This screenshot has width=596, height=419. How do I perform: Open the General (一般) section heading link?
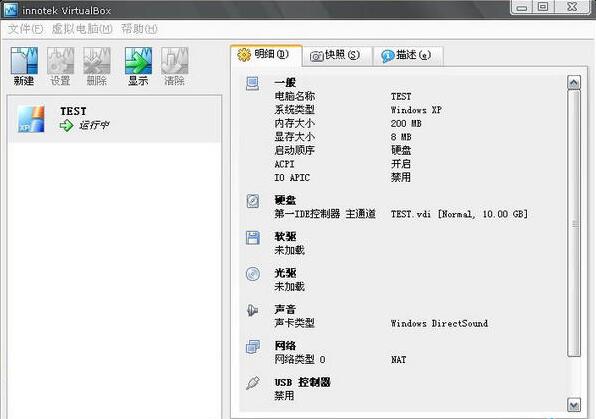tap(285, 83)
